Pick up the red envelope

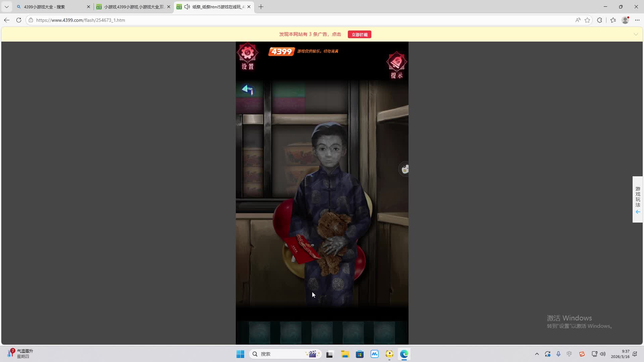(303, 249)
